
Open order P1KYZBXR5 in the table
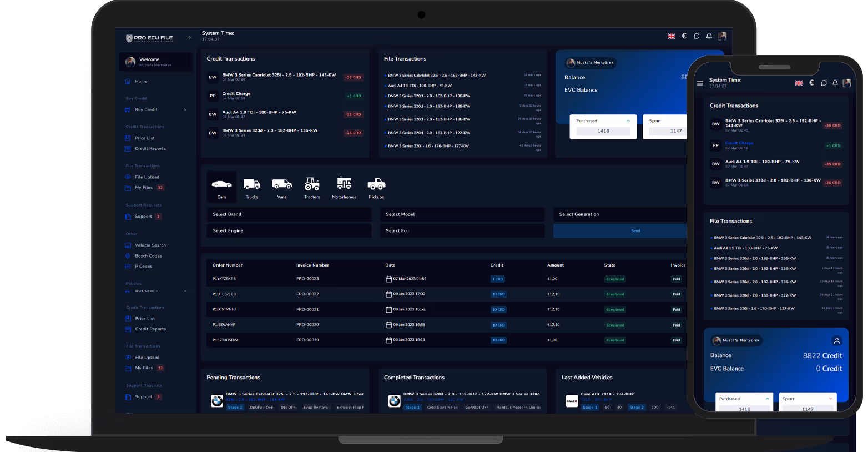[224, 279]
